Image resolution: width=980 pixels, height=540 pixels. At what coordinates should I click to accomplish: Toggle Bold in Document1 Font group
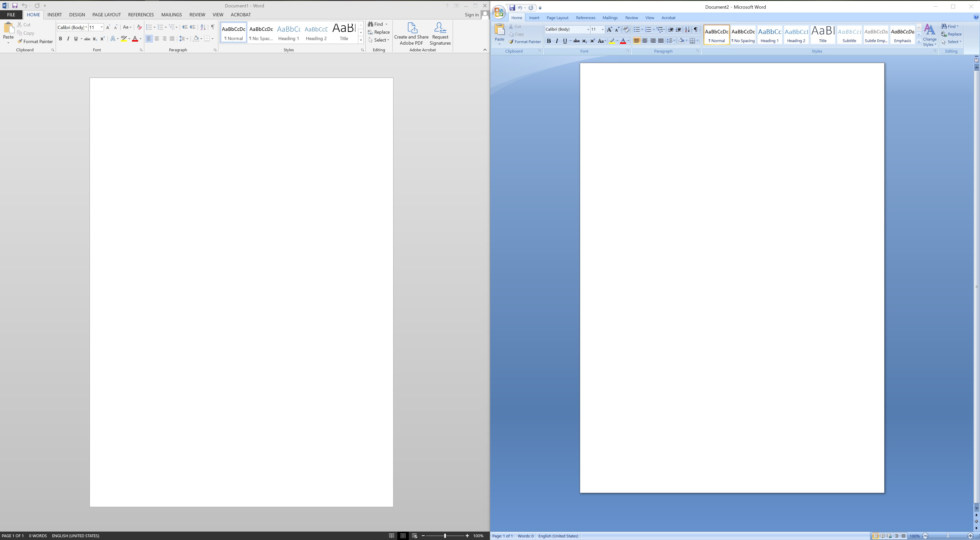point(60,39)
